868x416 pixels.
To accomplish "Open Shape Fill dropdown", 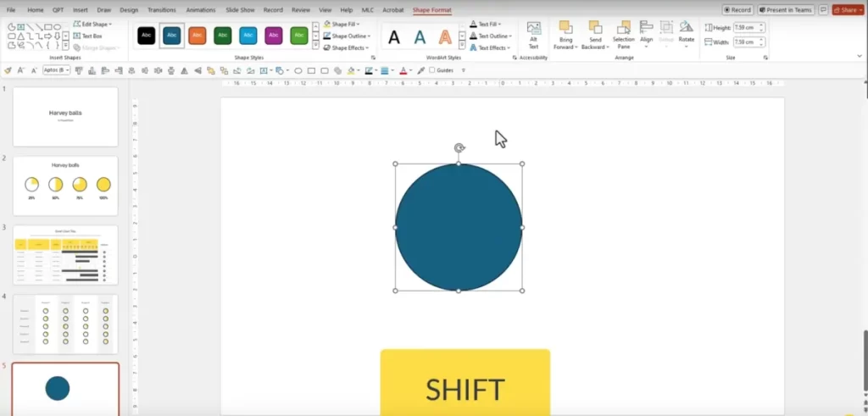I will click(342, 25).
